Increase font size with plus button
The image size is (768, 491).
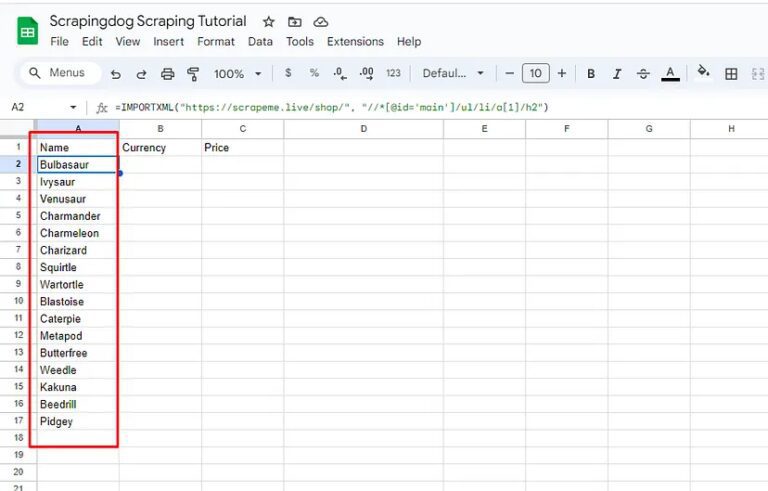click(x=562, y=74)
